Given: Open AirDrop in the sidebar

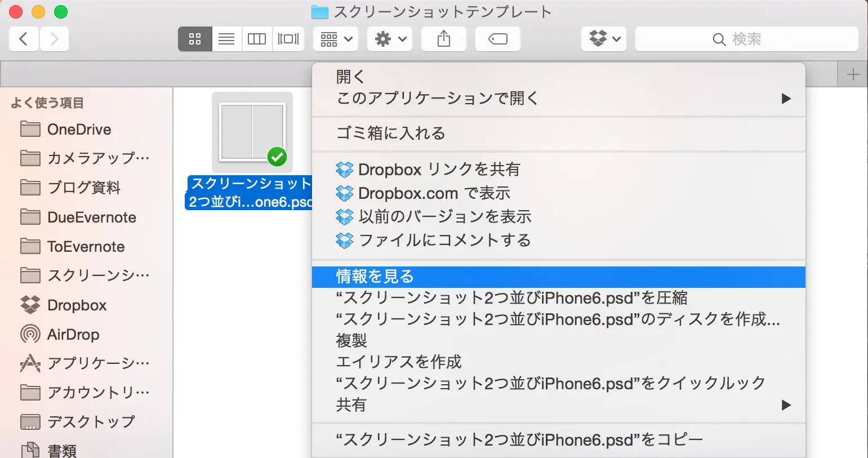Looking at the screenshot, I should (73, 335).
